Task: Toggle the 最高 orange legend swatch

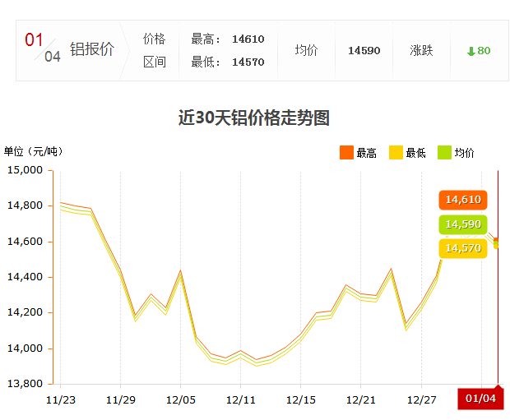Action: 346,152
